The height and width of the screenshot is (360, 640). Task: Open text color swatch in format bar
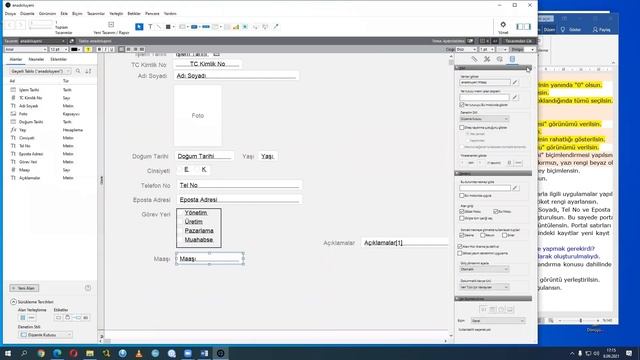pos(76,49)
